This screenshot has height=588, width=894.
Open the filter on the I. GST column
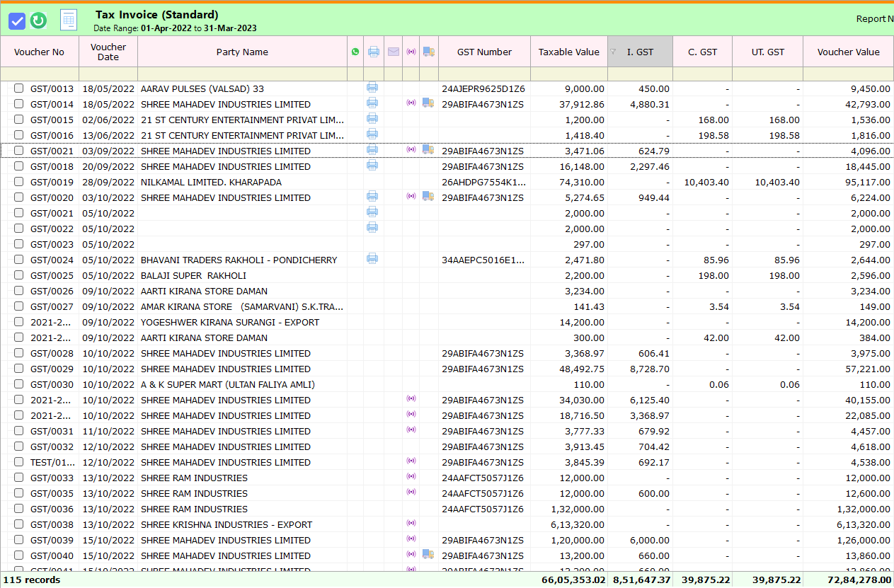pyautogui.click(x=614, y=52)
